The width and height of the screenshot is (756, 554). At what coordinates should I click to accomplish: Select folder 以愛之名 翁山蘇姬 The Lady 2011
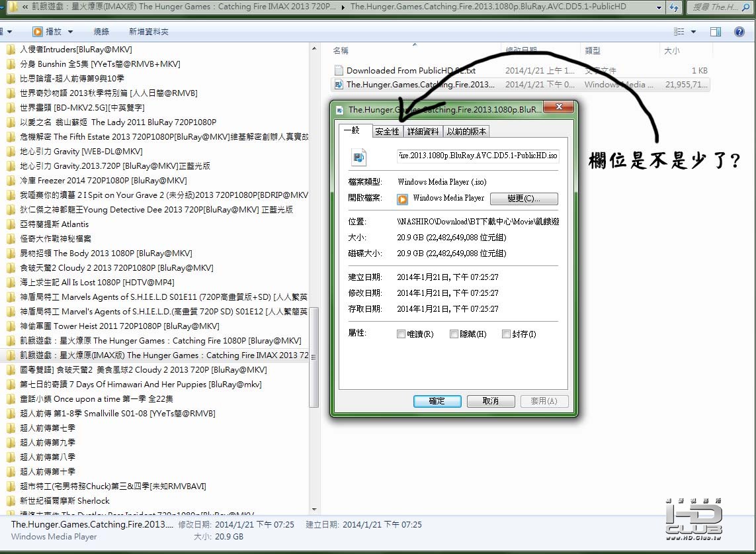coord(118,122)
